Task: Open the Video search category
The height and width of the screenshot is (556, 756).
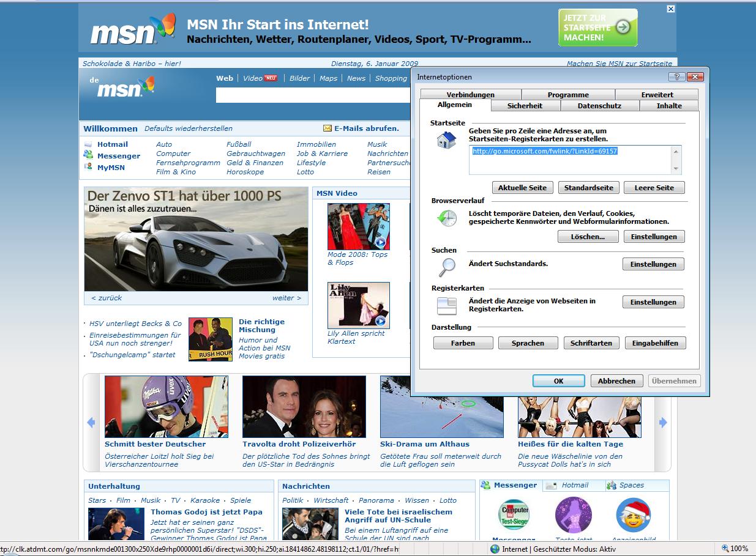Action: click(253, 78)
